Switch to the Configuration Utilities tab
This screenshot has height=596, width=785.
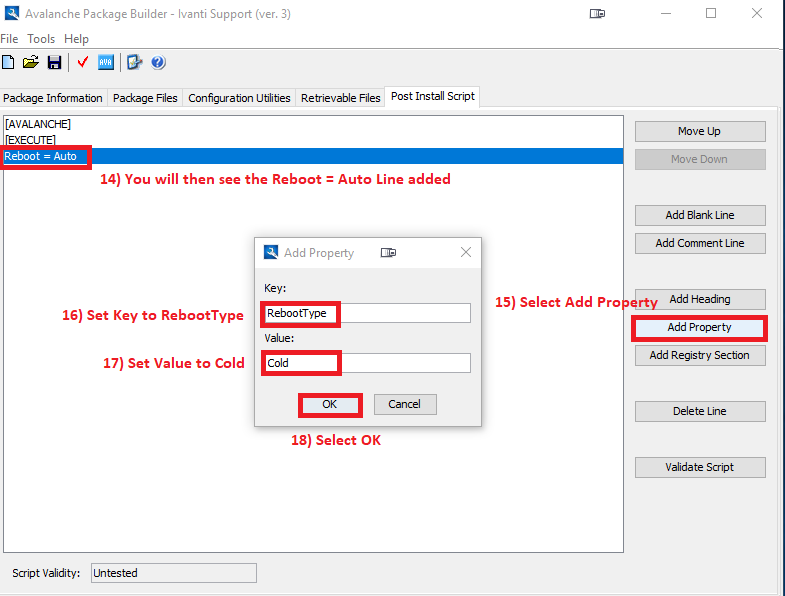(x=239, y=98)
